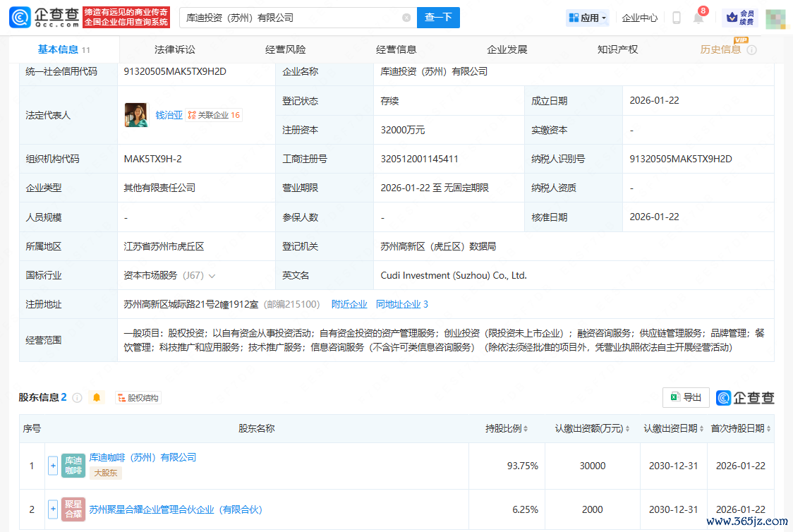Open the 股权结构 equity structure chart

pyautogui.click(x=138, y=398)
